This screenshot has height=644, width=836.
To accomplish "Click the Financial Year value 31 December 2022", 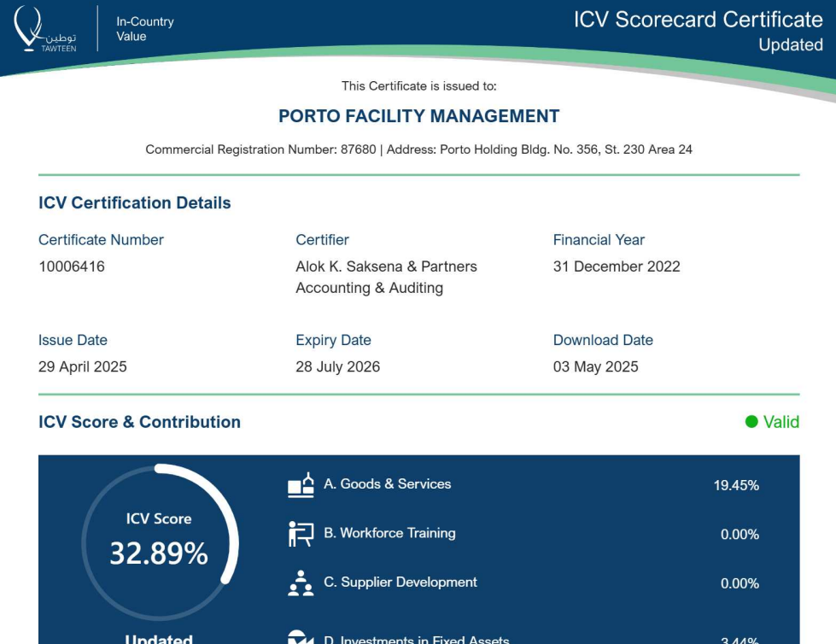I will click(617, 266).
